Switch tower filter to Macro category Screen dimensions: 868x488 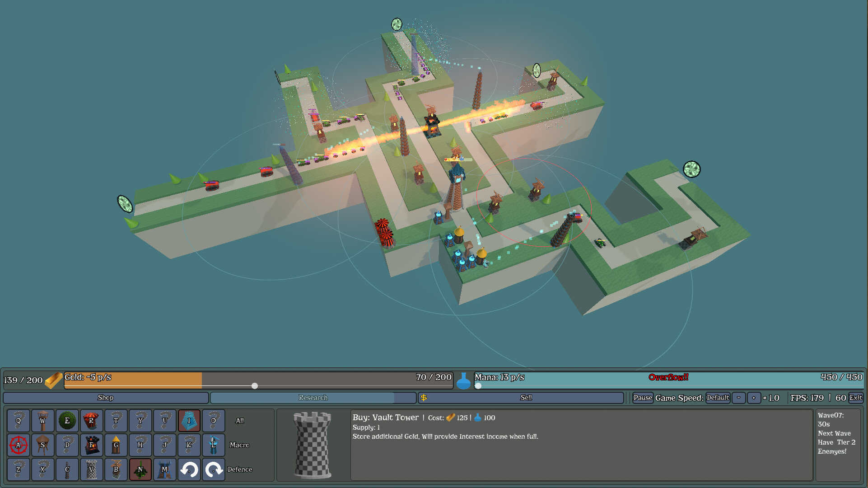tap(239, 445)
